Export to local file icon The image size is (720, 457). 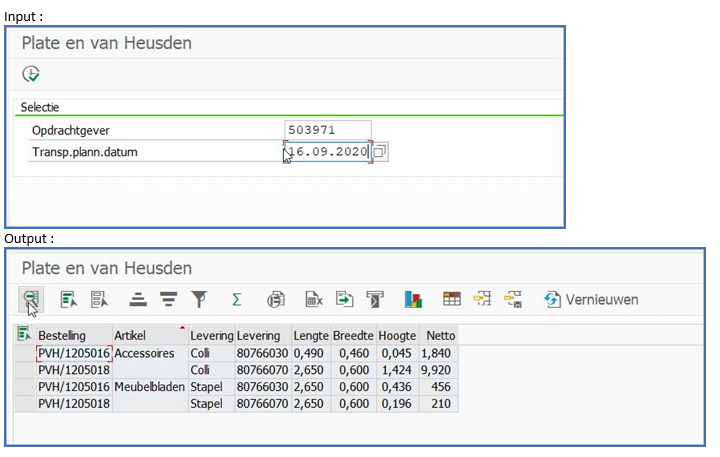coord(344,300)
